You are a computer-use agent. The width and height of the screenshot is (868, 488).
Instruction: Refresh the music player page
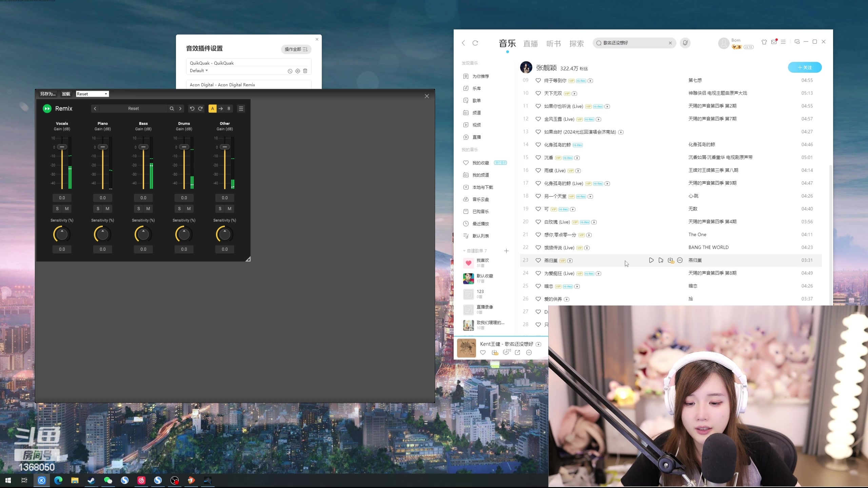point(475,43)
